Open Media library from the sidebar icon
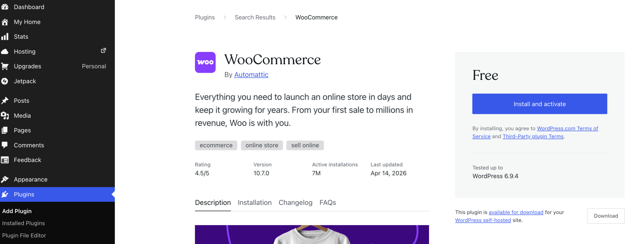644x244 pixels. click(5, 115)
